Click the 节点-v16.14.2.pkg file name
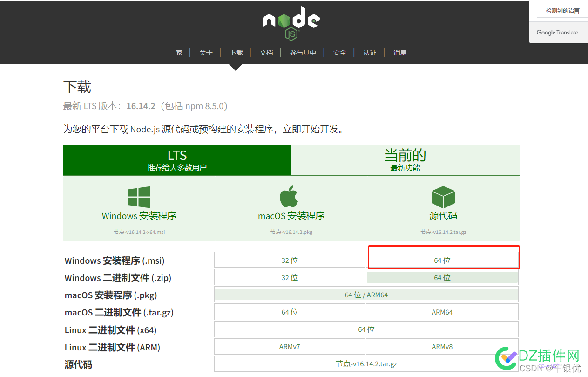This screenshot has width=588, height=377. click(x=291, y=232)
